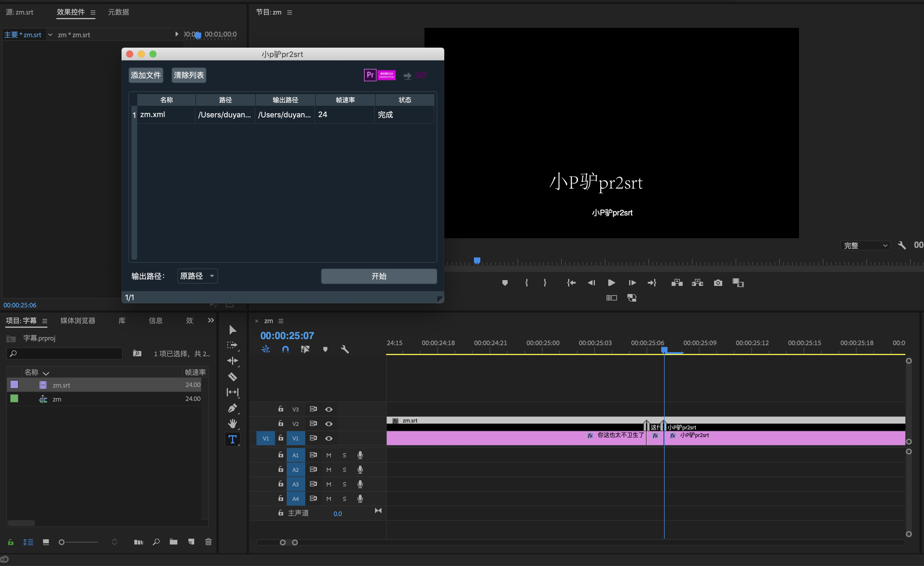Export frame with camera icon
Screen dimensions: 924x566
coord(718,283)
